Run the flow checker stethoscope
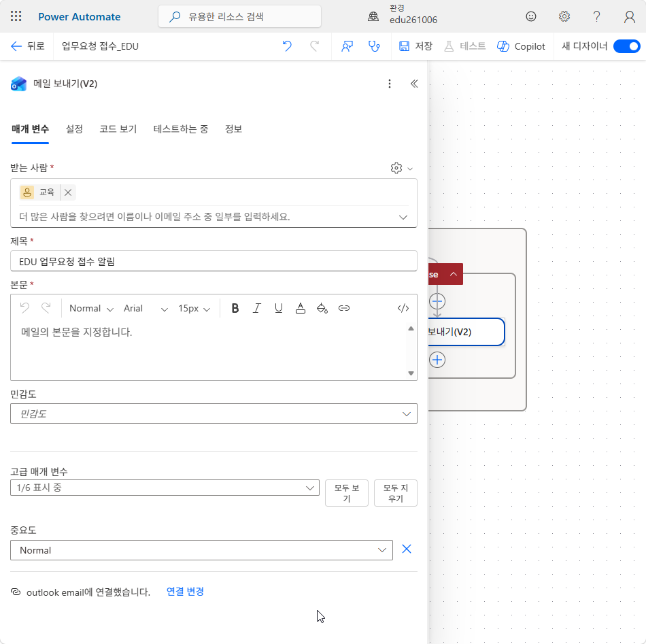Screen dimensions: 646x644 pos(374,46)
